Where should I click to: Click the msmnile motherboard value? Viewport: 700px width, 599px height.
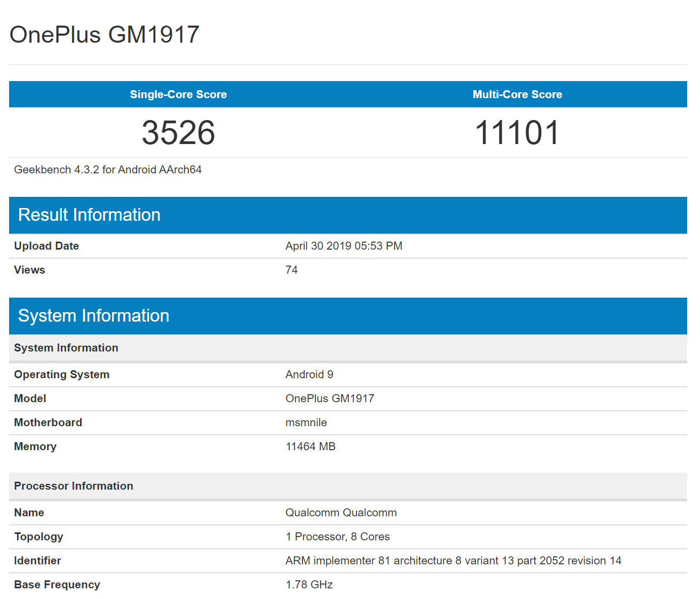tap(306, 422)
